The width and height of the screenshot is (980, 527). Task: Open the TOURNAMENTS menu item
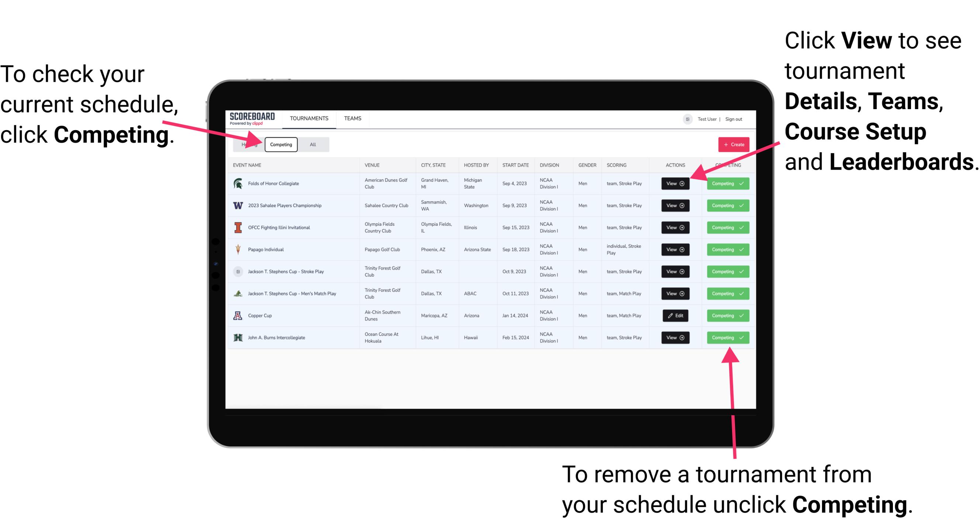pos(310,118)
